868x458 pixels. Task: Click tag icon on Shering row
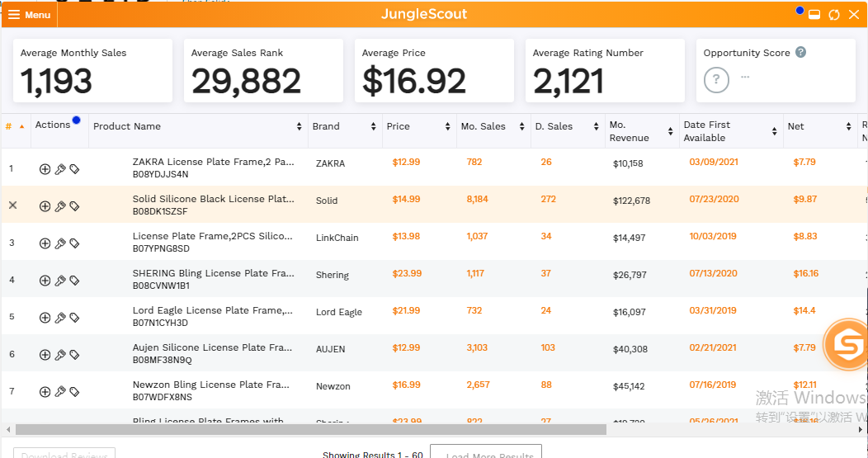coord(74,281)
